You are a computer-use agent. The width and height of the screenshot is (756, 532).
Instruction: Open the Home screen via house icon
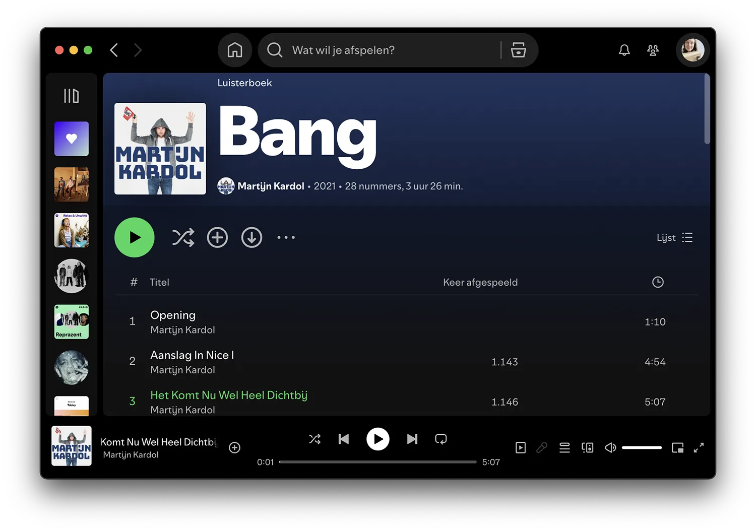pos(235,50)
